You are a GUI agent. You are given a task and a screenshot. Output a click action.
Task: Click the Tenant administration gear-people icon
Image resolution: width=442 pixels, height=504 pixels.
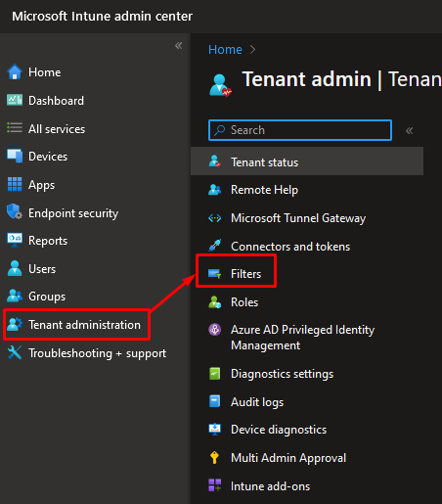pyautogui.click(x=15, y=324)
